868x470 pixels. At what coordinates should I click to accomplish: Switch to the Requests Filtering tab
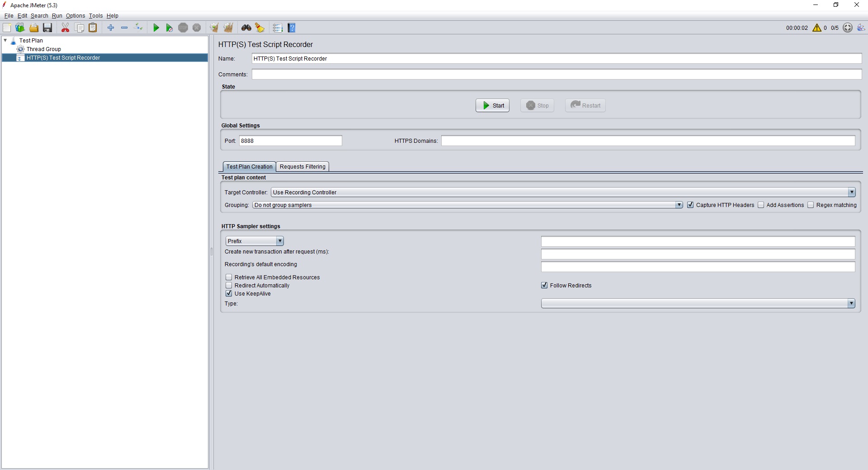tap(302, 167)
